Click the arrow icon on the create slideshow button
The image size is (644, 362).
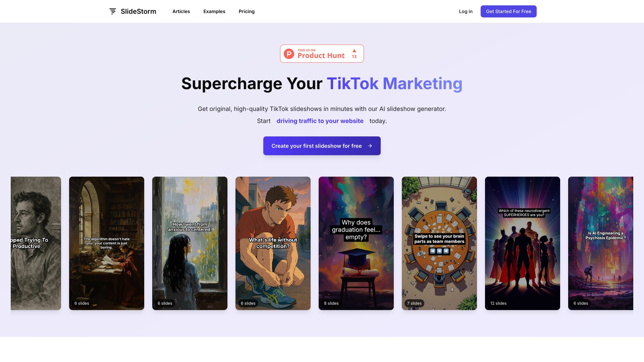pos(370,146)
